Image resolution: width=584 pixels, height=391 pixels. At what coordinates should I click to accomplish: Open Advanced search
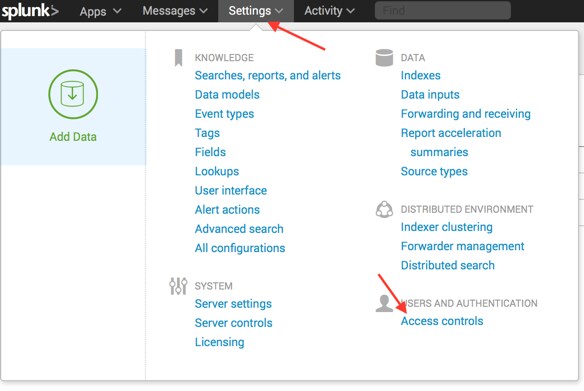pos(239,229)
